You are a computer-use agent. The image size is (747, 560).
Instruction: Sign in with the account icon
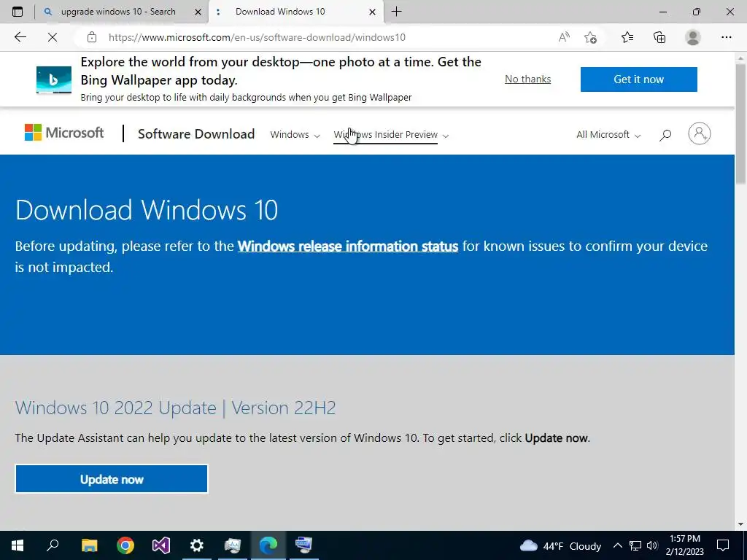(700, 134)
